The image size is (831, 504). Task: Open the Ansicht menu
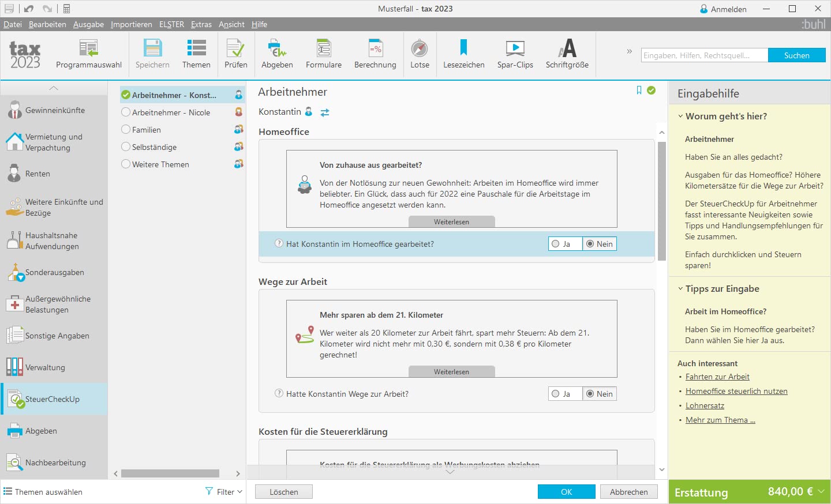pos(231,24)
